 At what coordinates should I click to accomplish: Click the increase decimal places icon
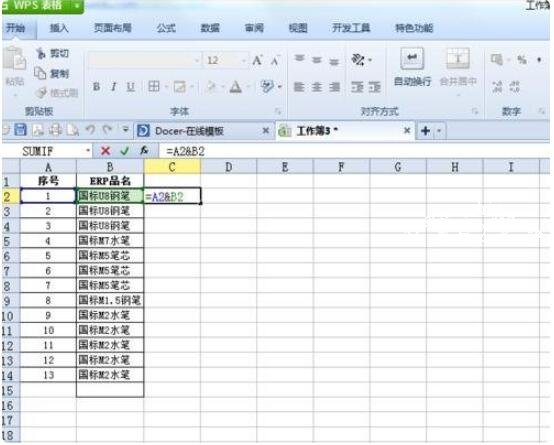tap(497, 87)
